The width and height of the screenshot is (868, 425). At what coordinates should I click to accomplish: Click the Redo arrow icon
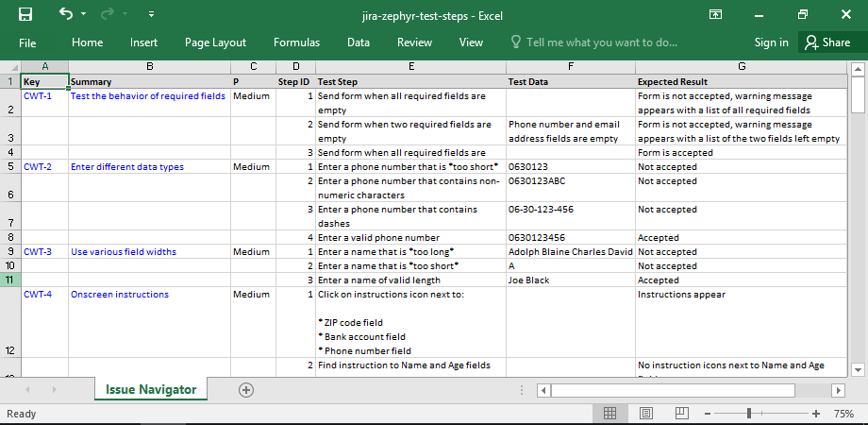108,14
